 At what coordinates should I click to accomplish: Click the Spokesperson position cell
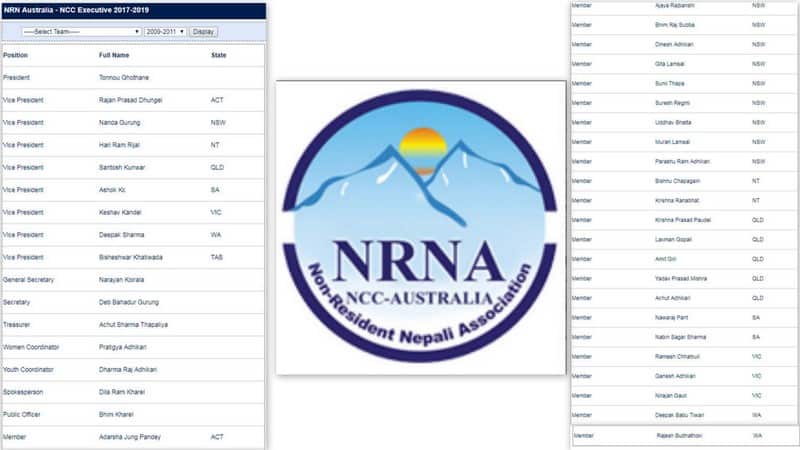click(x=23, y=392)
